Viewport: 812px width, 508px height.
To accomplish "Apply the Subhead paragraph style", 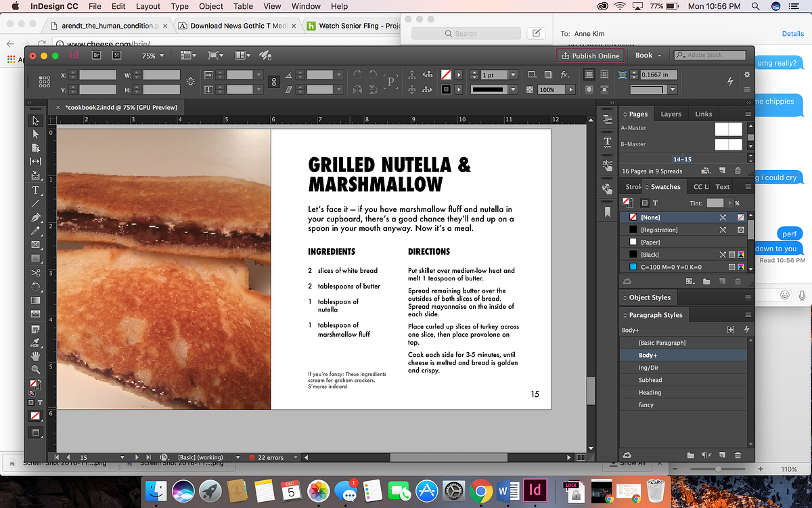I will [x=650, y=380].
